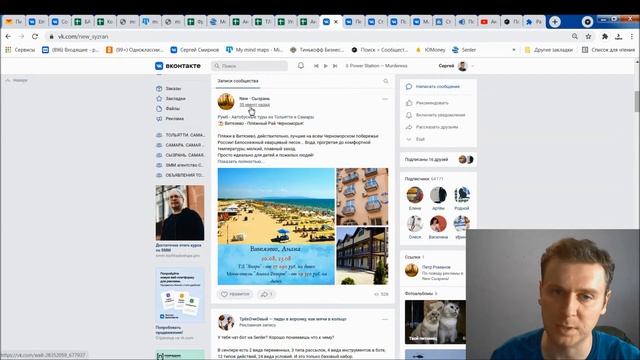The width and height of the screenshot is (640, 360).
Task: Click the profile circle icon in tab strip
Action: point(587,22)
